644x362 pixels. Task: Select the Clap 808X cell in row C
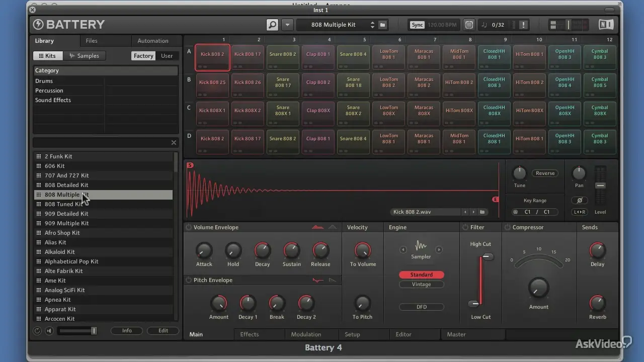(x=318, y=114)
